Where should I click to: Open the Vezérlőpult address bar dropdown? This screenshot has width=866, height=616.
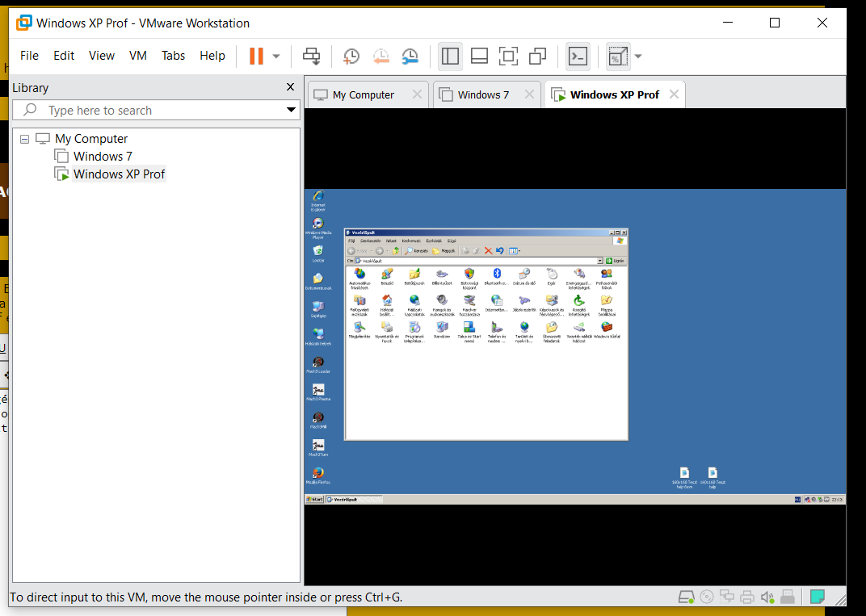pos(599,261)
